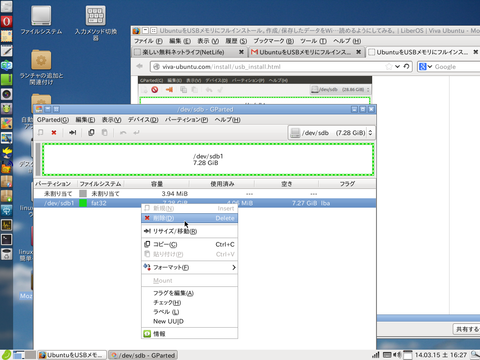
Task: Close the 楽しい無料ネットライフ(NetLife) tab
Action: pos(241,52)
